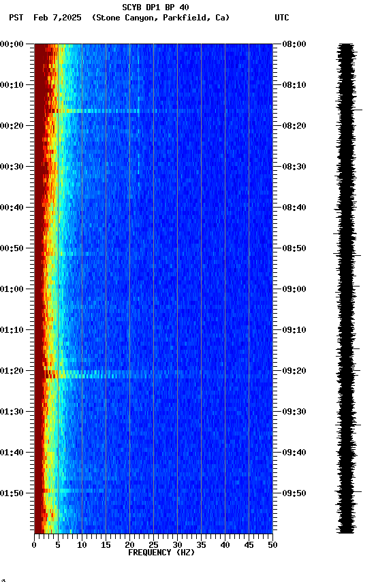Click the 01:30 PST time label
The width and height of the screenshot is (376, 588).
click(12, 412)
